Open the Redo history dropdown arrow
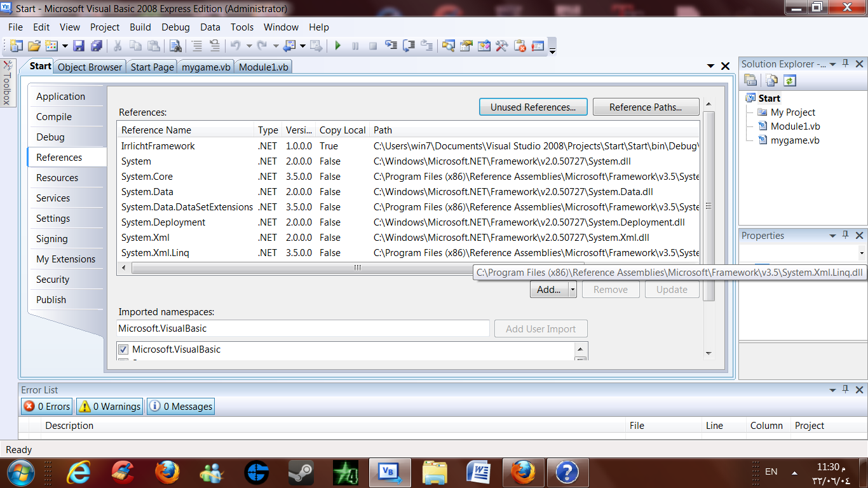868x488 pixels. coord(276,46)
